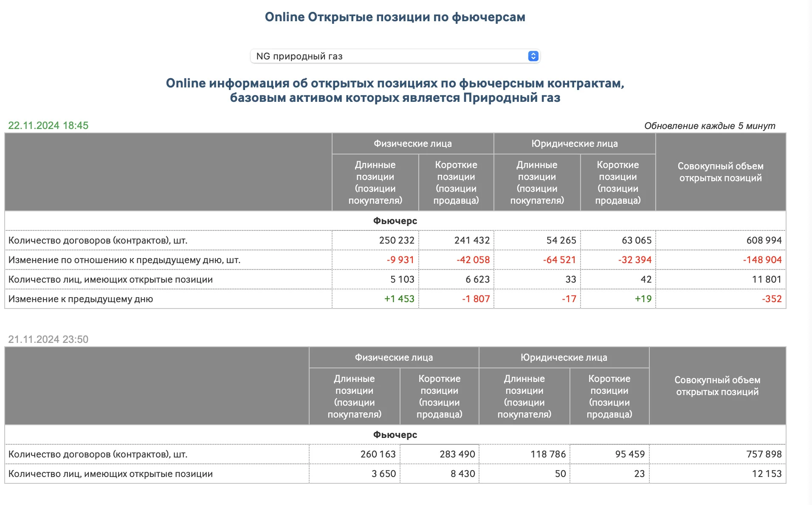
Task: Click the blue dropdown stepper arrows
Action: coord(533,56)
